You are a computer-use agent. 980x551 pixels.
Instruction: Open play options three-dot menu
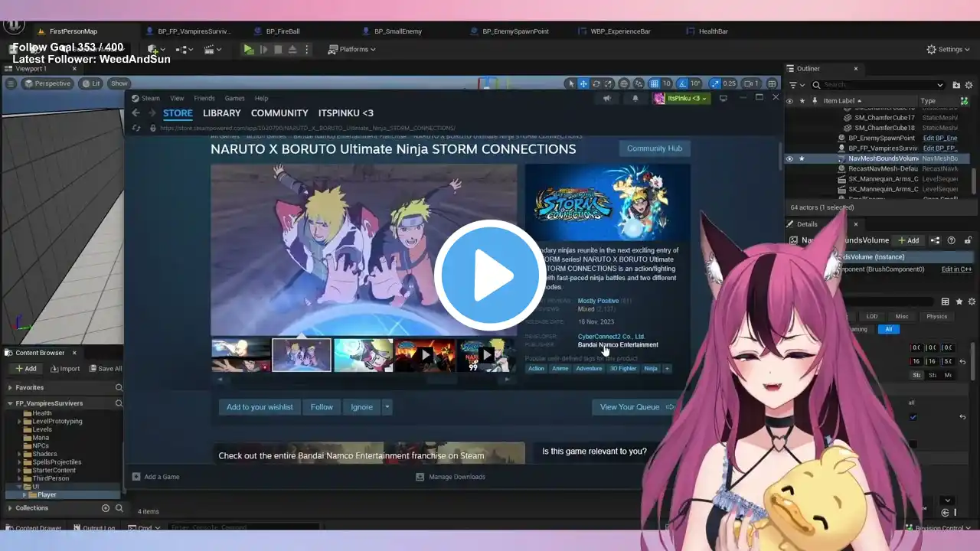tap(307, 49)
